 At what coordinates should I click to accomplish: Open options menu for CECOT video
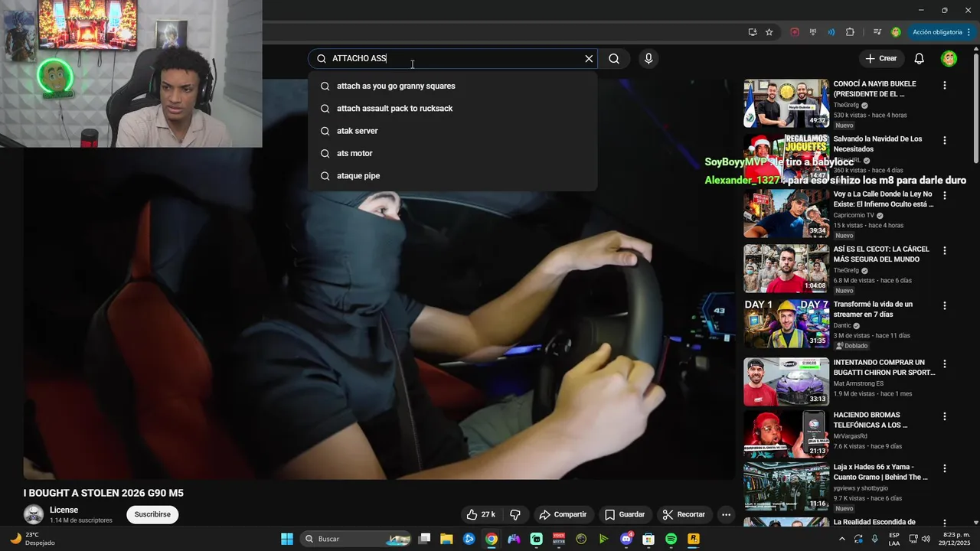pos(945,250)
